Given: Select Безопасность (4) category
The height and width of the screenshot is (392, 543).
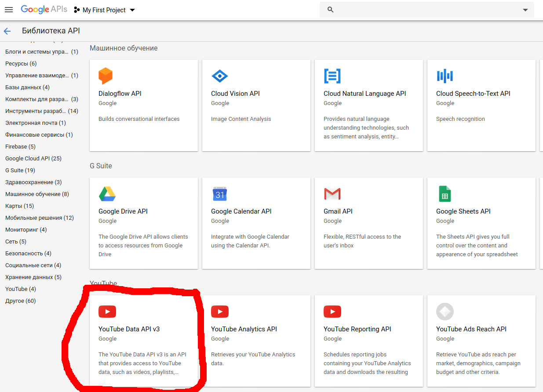Looking at the screenshot, I should pos(28,253).
